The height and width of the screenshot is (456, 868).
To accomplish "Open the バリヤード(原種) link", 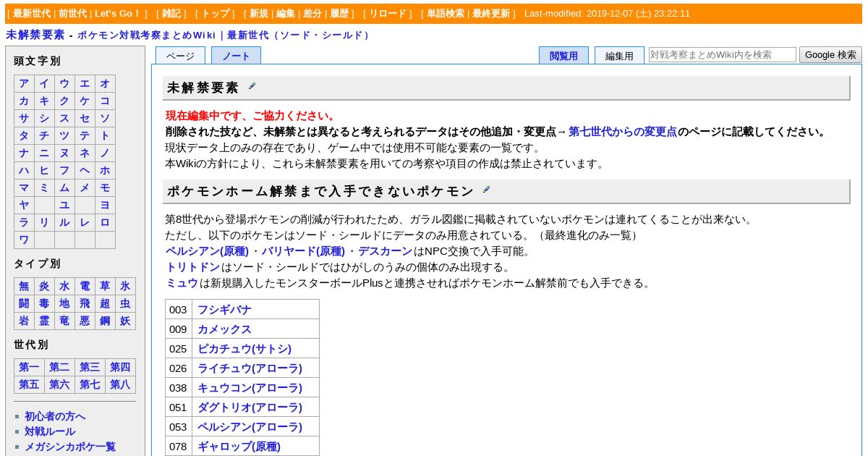I will point(303,251).
